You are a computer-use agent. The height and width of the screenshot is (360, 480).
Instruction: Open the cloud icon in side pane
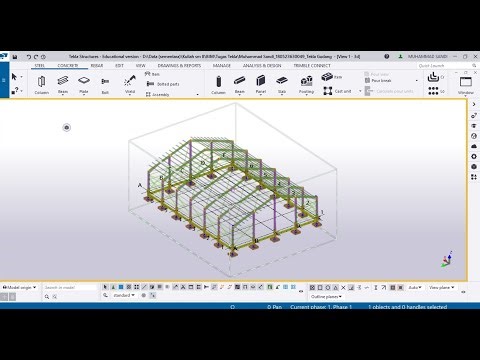pyautogui.click(x=474, y=146)
